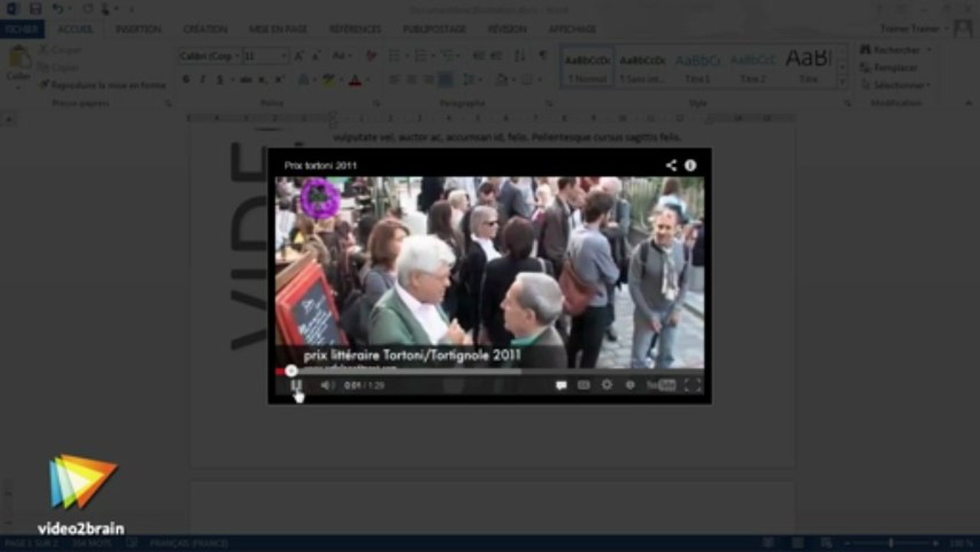Toggle bold formatting
Image resolution: width=980 pixels, height=552 pixels.
tap(186, 80)
